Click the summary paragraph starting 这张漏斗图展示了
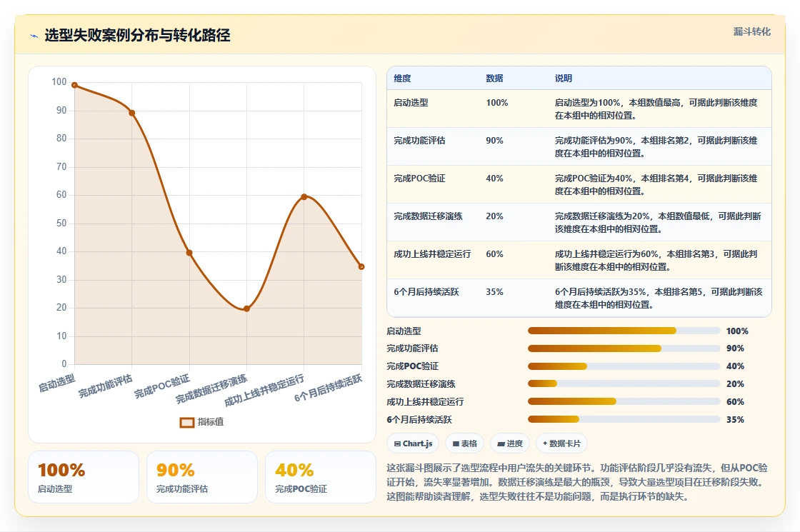This screenshot has height=532, width=800. (577, 482)
